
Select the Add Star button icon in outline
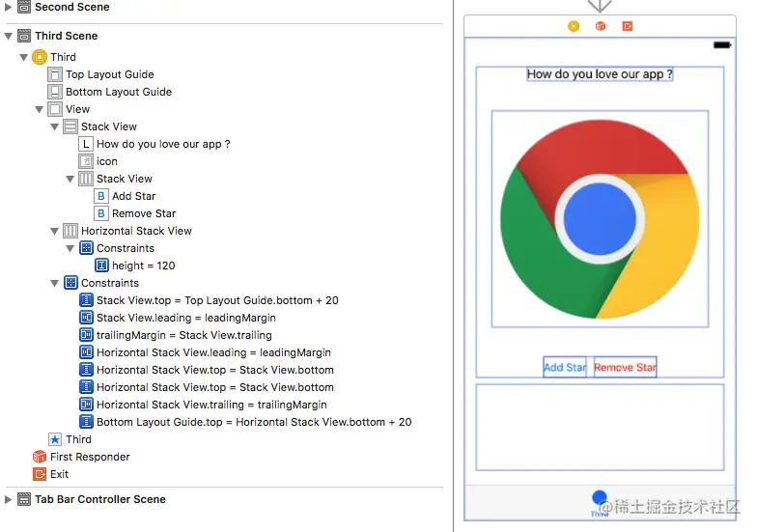pyautogui.click(x=100, y=196)
